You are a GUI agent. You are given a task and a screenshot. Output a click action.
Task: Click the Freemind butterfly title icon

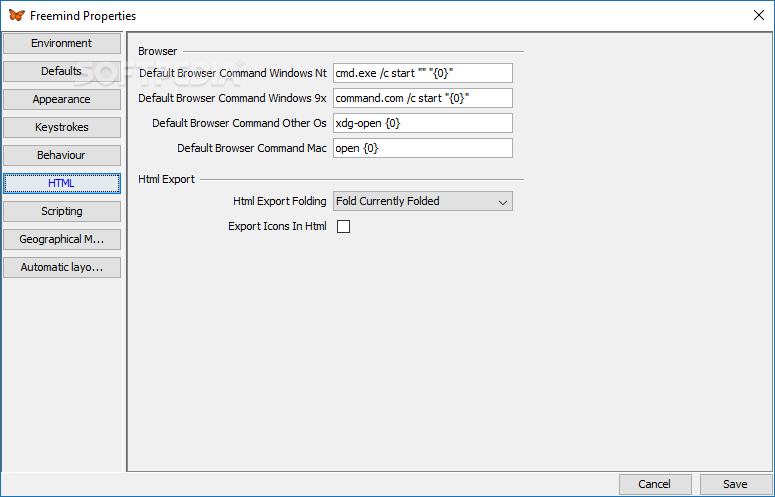pos(16,15)
